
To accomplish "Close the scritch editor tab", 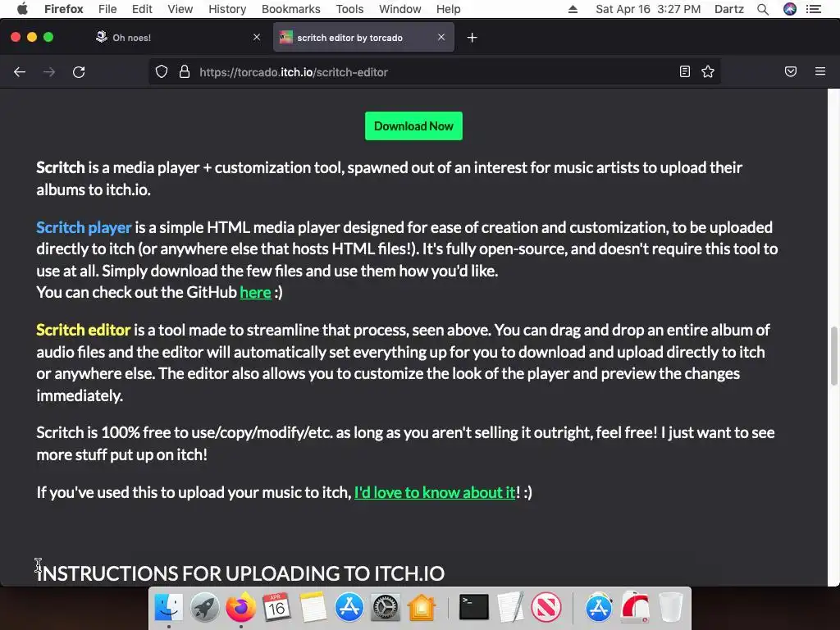I will tap(441, 37).
